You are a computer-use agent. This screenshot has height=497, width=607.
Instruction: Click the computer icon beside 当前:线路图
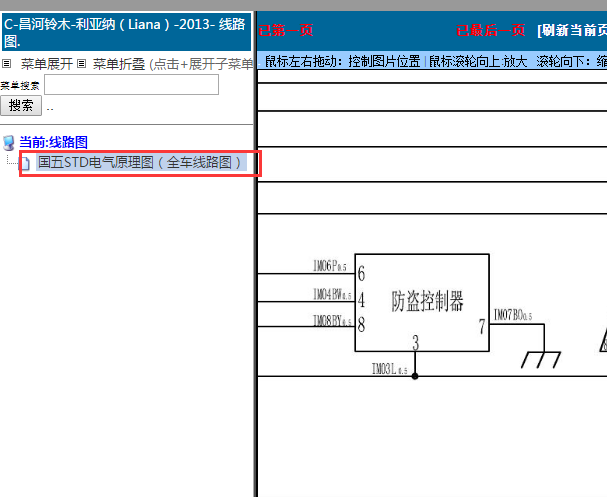pyautogui.click(x=9, y=143)
